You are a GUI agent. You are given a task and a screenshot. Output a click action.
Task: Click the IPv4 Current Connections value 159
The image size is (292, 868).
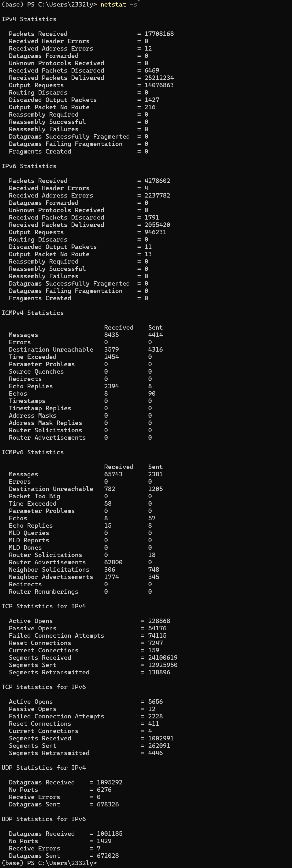[x=154, y=650]
